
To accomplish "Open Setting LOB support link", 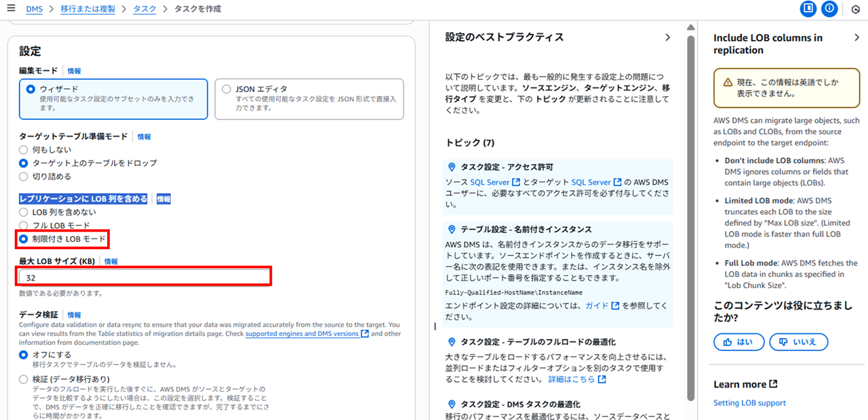I will (x=749, y=403).
